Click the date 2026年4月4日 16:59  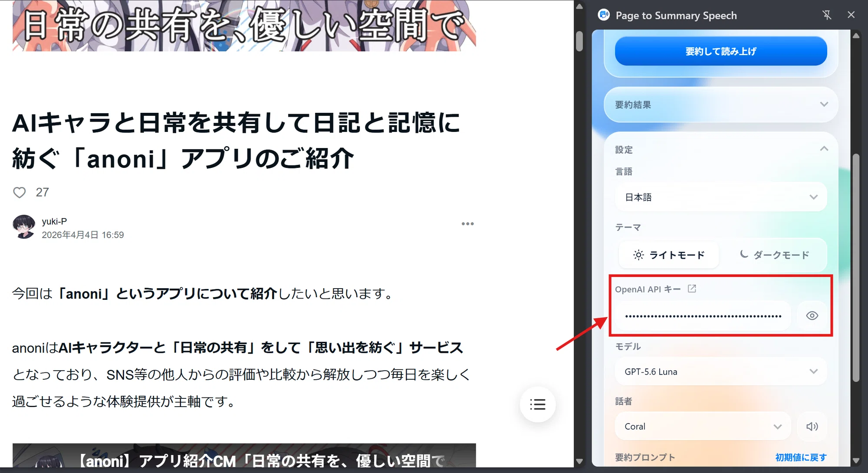coord(83,235)
